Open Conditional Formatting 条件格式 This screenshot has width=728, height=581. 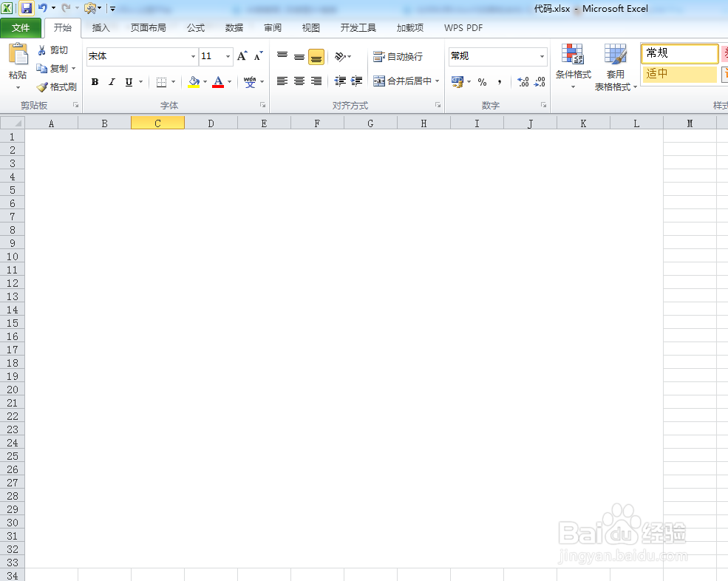click(574, 67)
